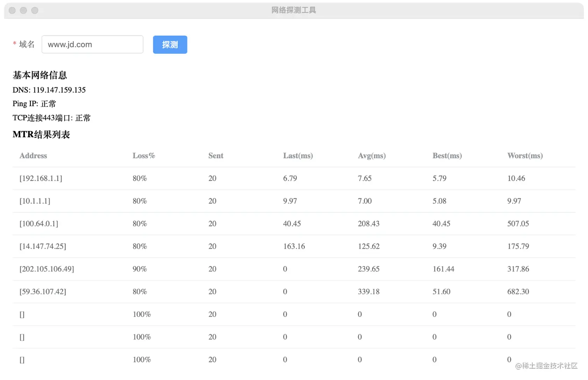This screenshot has height=380, width=588.
Task: Click the 239.65 average value
Action: (369, 269)
